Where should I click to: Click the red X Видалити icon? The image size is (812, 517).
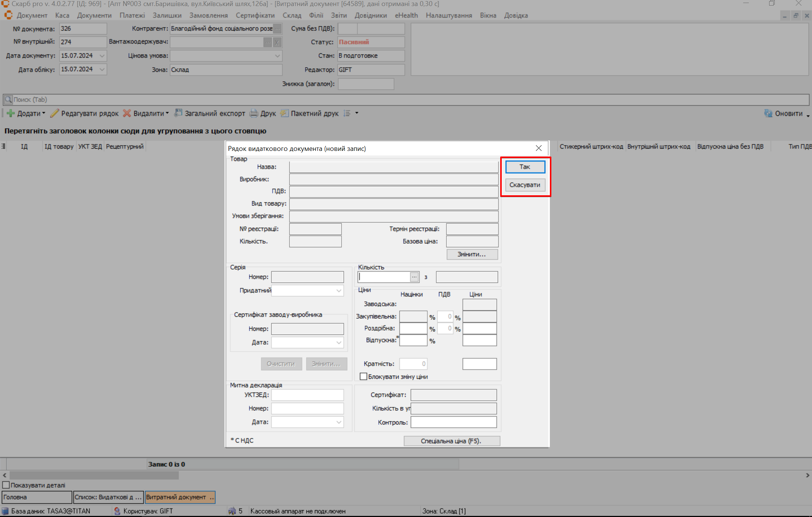127,113
